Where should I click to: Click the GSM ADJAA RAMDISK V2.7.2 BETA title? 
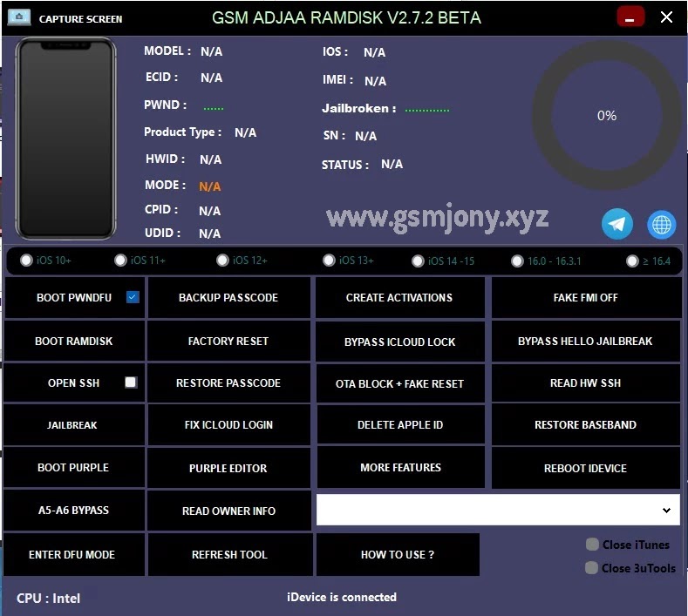point(346,18)
